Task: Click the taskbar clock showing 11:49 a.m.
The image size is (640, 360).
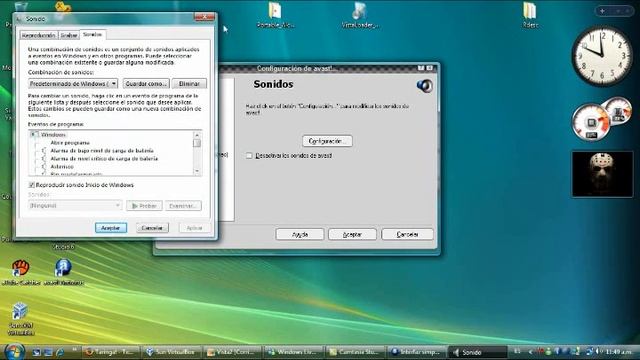Action: [x=619, y=351]
